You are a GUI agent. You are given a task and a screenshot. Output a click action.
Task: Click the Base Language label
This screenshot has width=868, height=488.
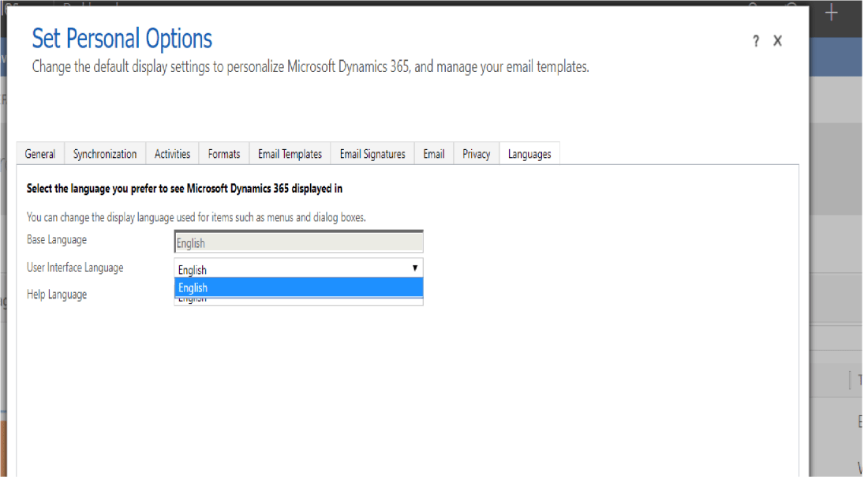(x=57, y=239)
